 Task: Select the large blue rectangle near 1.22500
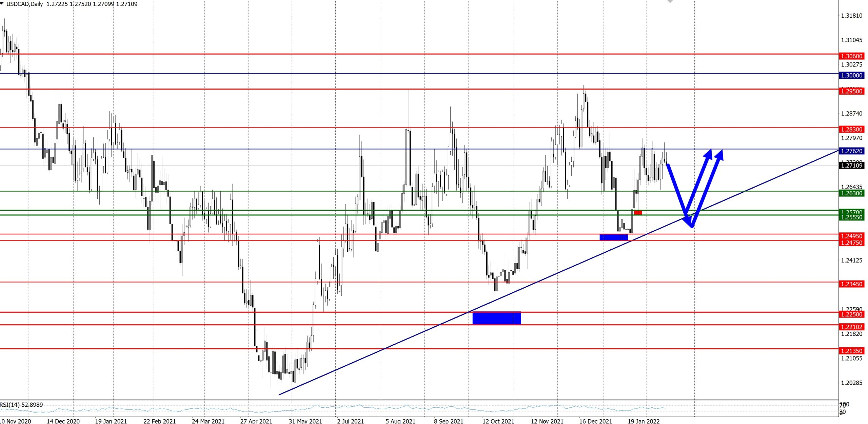pyautogui.click(x=496, y=318)
